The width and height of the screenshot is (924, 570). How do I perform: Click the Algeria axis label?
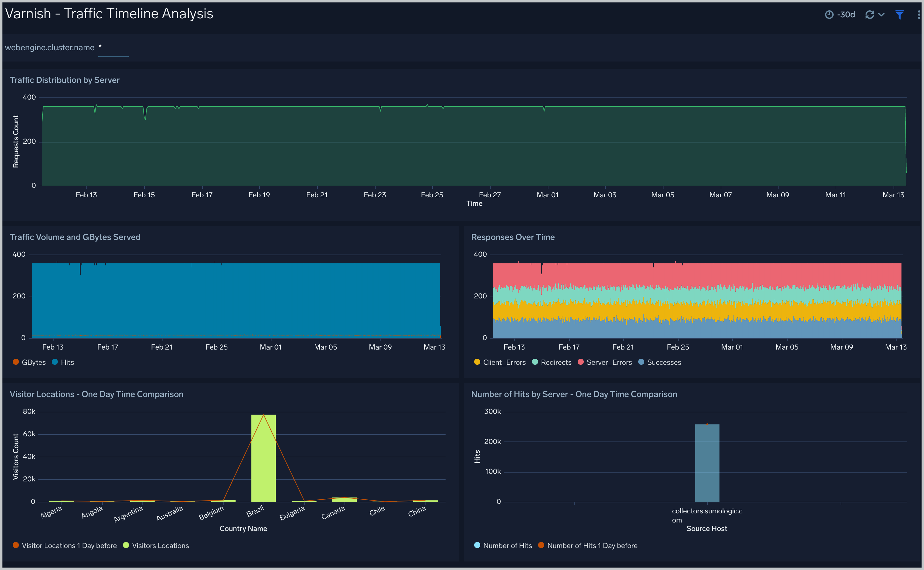click(x=51, y=512)
